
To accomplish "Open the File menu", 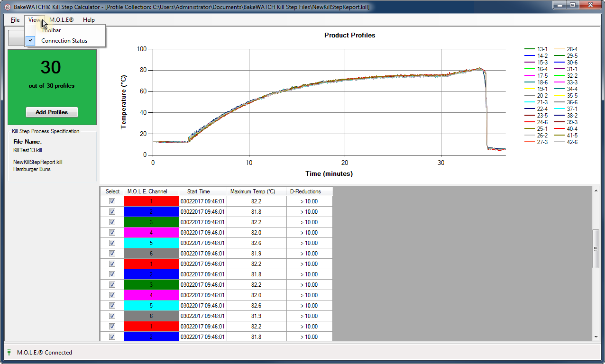I will [x=15, y=20].
